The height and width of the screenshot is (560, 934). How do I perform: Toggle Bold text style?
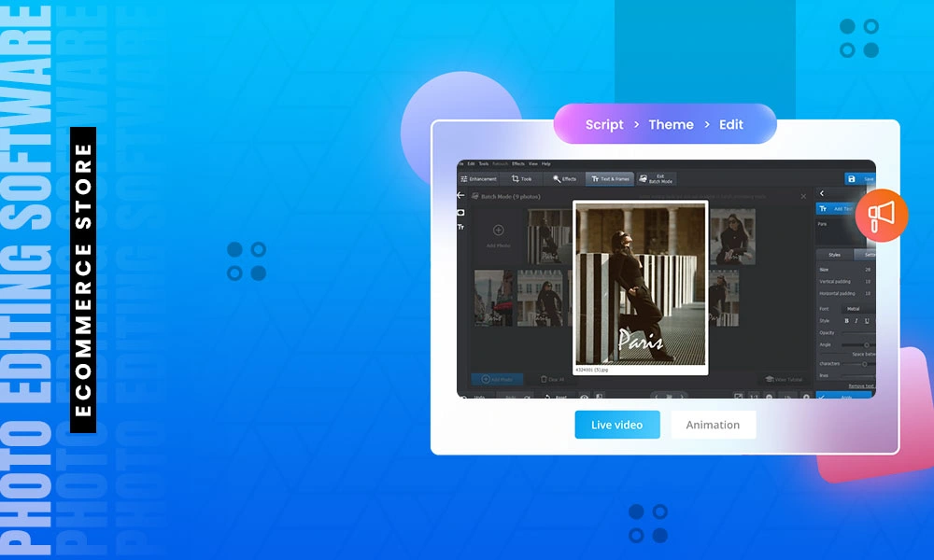(x=846, y=321)
